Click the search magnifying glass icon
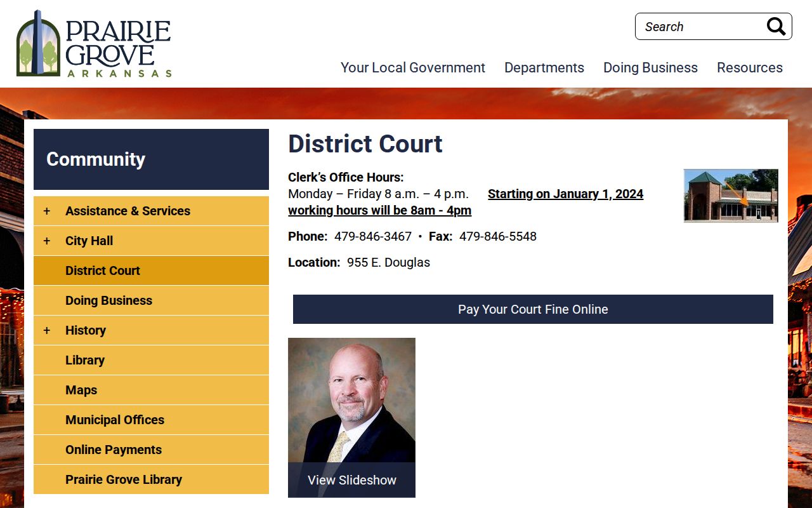This screenshot has height=508, width=812. 776,27
